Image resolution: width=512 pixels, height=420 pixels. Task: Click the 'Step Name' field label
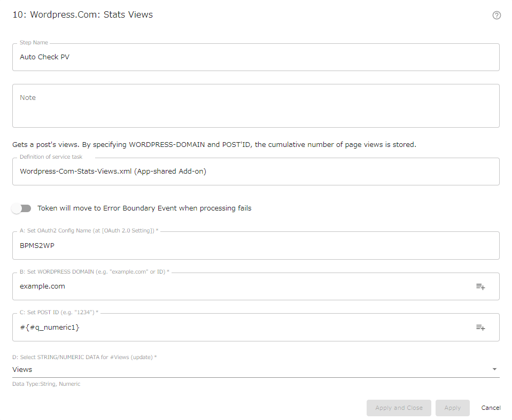34,42
